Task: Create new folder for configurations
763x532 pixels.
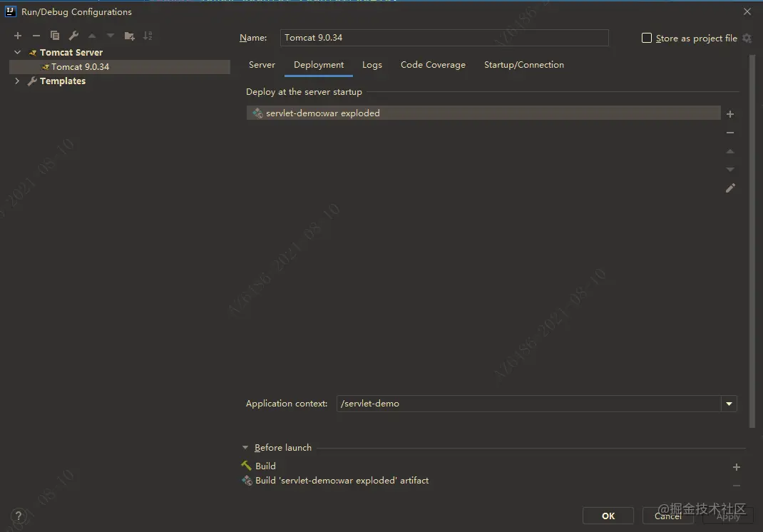Action: click(x=130, y=36)
